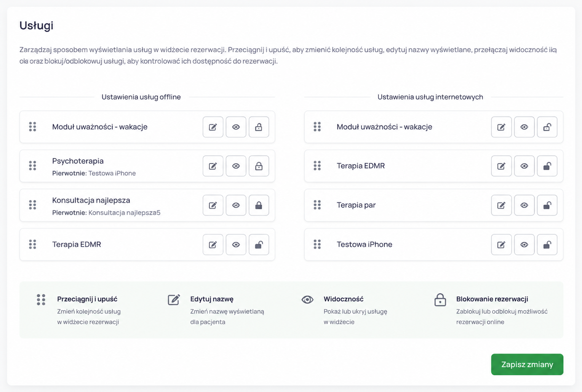
Task: Toggle visibility of online Moduł uważności - wakacje
Action: (x=524, y=127)
